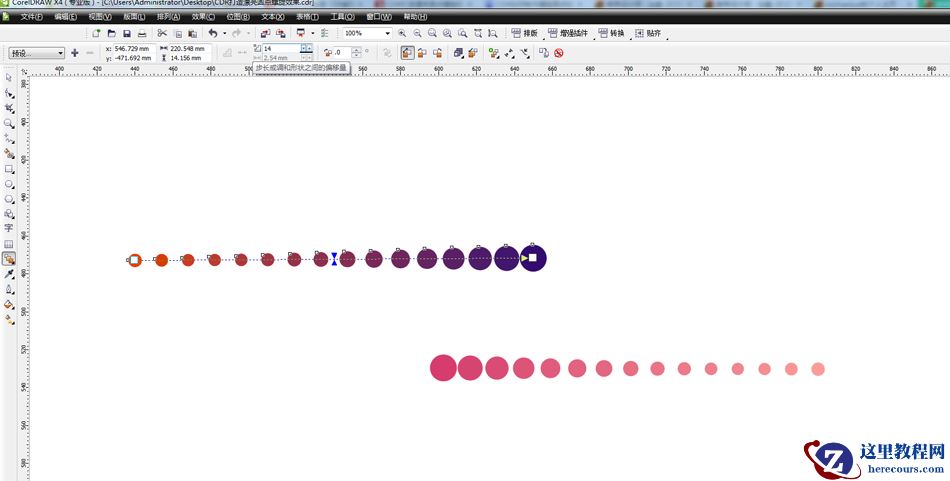The height and width of the screenshot is (481, 950).
Task: Click the dark purple end circle of blend
Action: point(533,258)
